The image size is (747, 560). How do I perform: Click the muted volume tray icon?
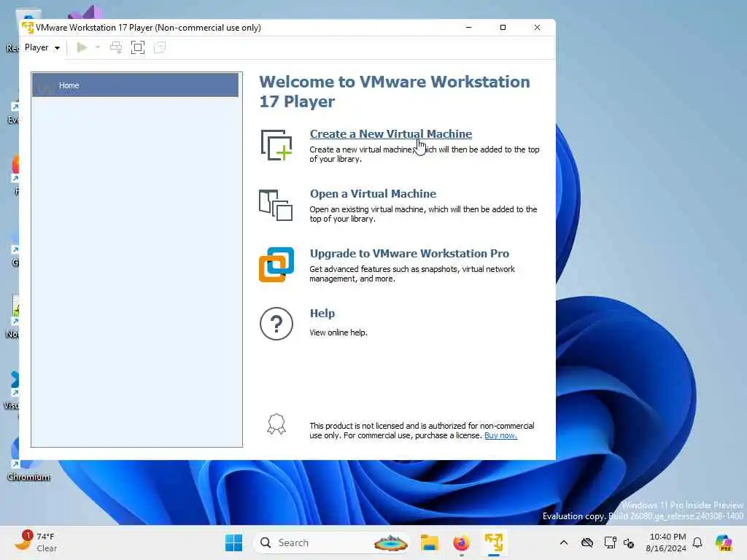(629, 542)
